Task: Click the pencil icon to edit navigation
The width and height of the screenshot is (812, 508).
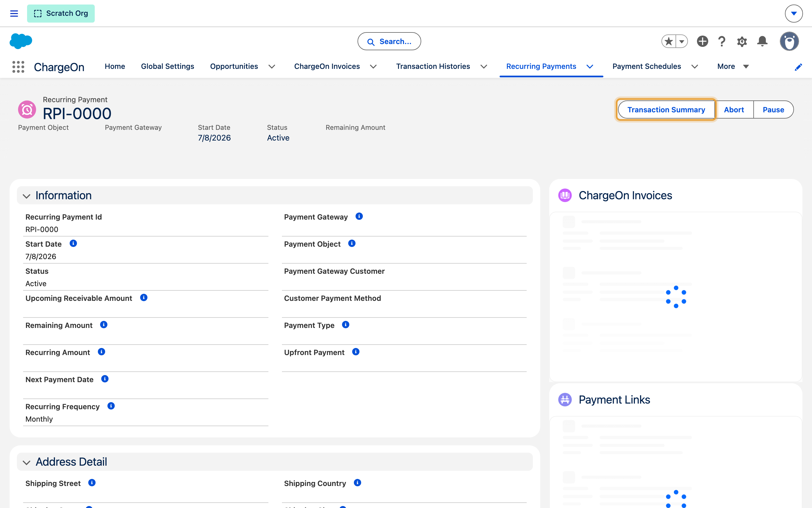Action: point(798,67)
